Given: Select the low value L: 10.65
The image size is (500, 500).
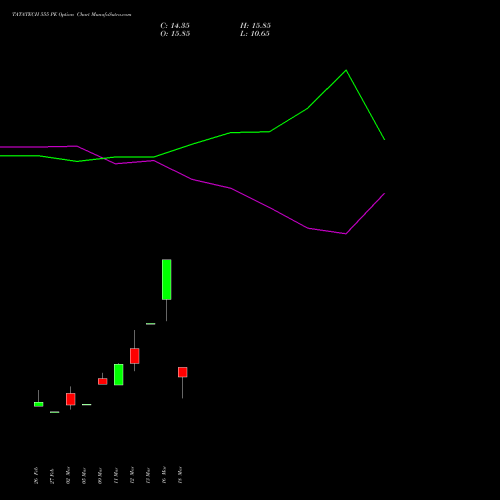Looking at the screenshot, I should 255,34.
